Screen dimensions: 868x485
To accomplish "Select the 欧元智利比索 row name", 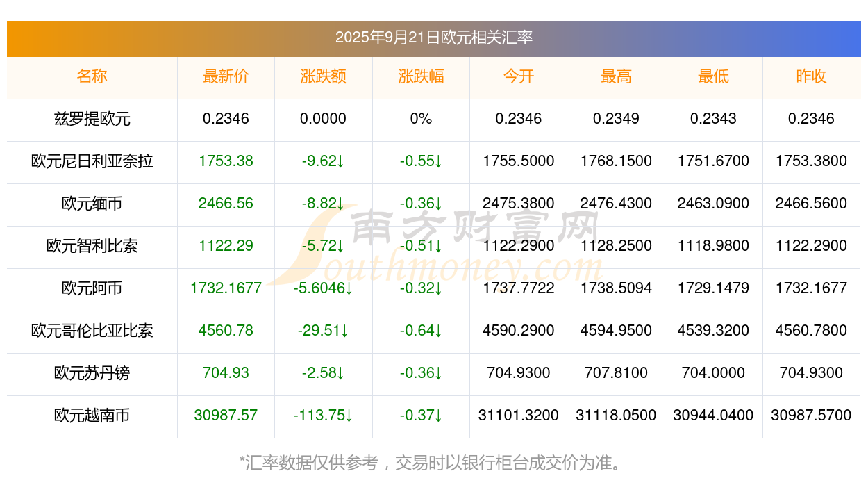I will click(x=92, y=246).
